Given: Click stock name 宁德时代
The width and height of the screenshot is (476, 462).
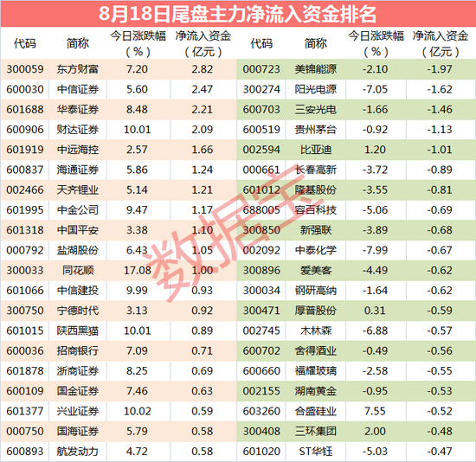Looking at the screenshot, I should point(78,311).
